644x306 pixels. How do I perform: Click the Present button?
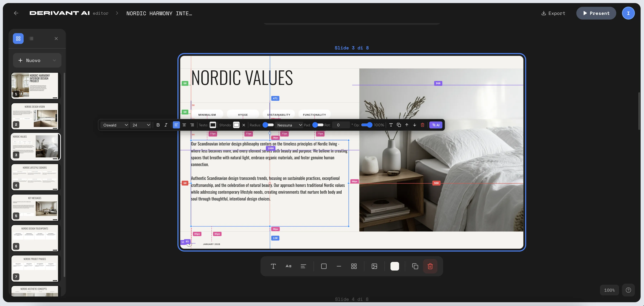pos(596,13)
